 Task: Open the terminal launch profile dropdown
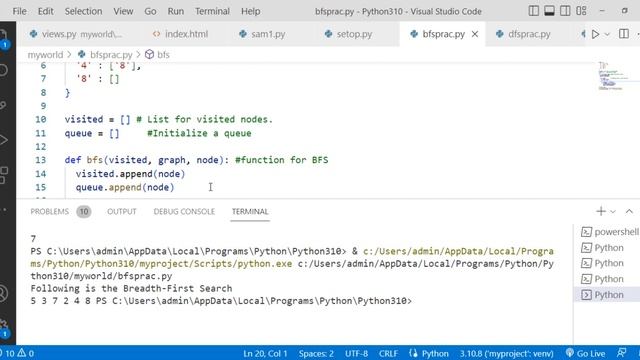(613, 211)
